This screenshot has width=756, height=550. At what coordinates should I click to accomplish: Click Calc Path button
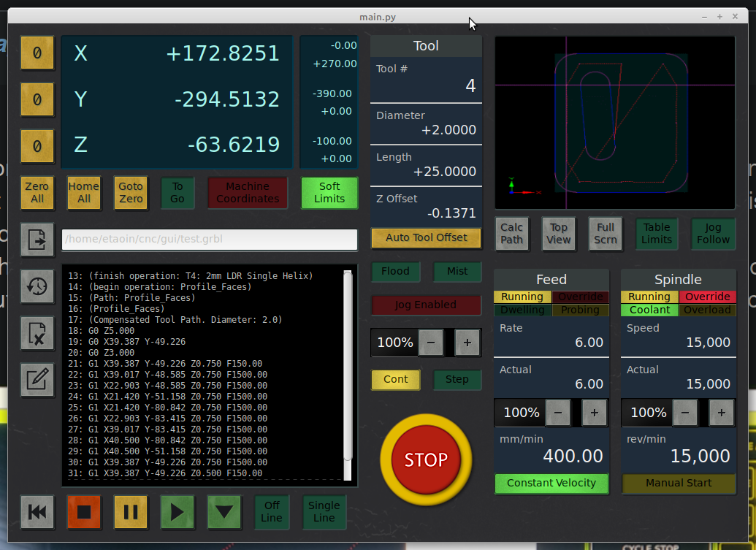click(x=511, y=234)
